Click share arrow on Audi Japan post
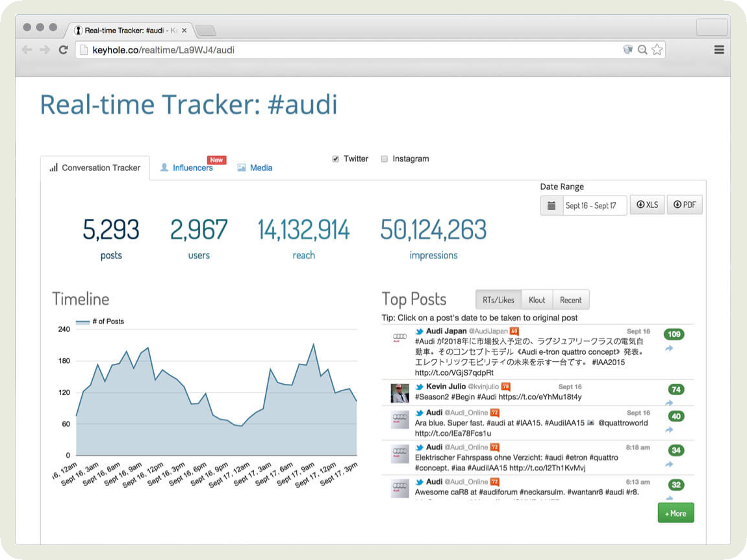747x560 pixels. point(669,349)
